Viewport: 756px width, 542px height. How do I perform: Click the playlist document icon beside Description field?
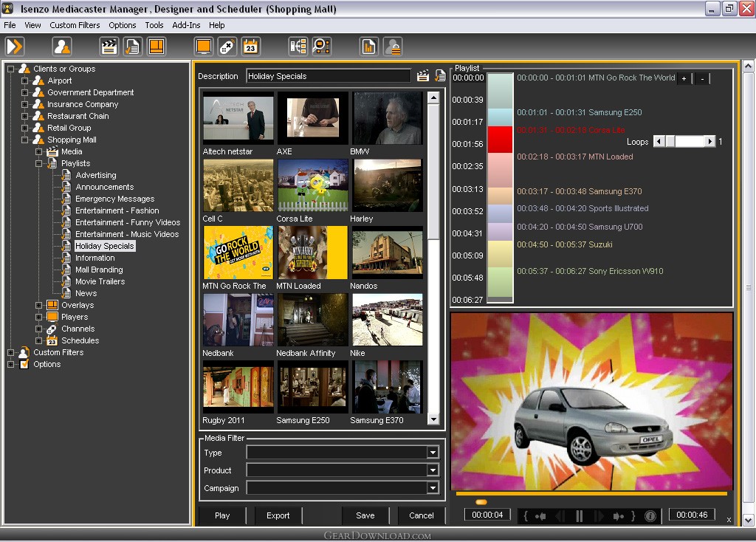440,76
